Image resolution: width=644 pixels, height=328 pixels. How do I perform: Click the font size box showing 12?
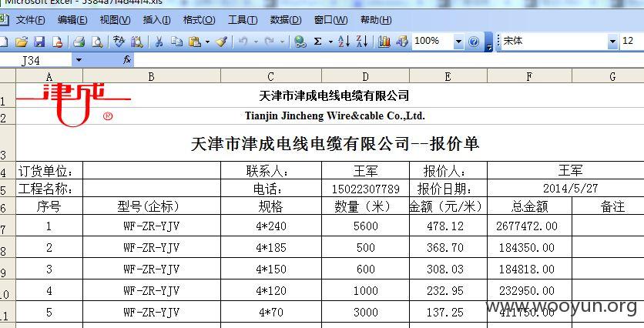[631, 42]
